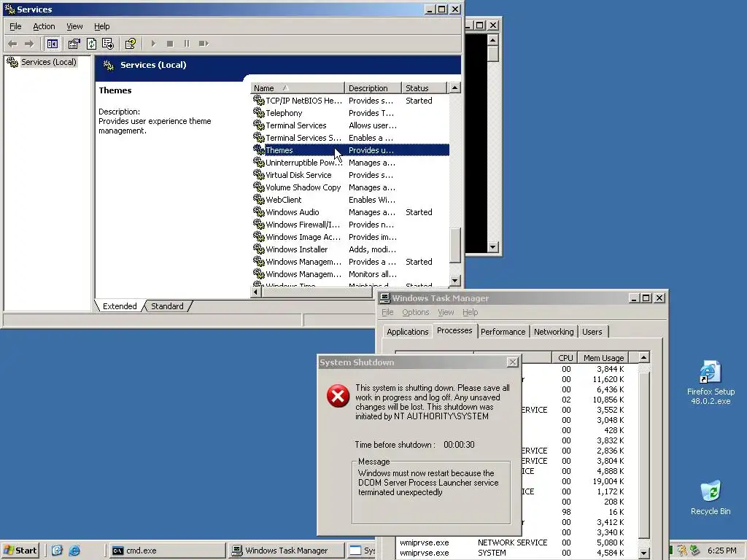Toggle the Show/Hide Console Tree icon
747x560 pixels.
[52, 44]
